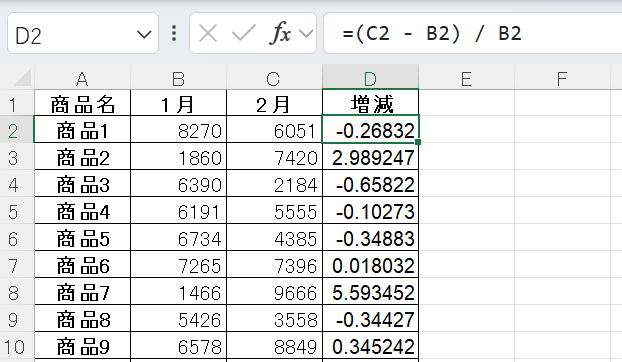Viewport: 622px width, 362px height.
Task: Select column F header
Action: 562,78
